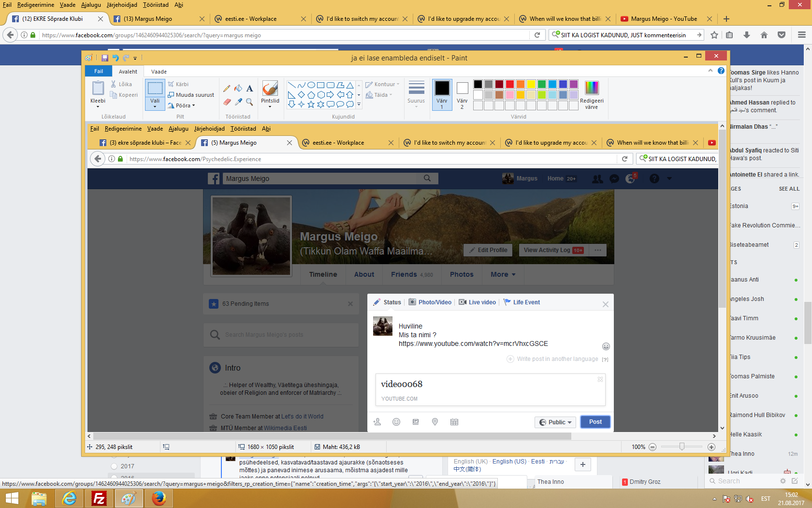Image resolution: width=812 pixels, height=508 pixels.
Task: Open the Firefox hamburger menu
Action: coord(802,35)
